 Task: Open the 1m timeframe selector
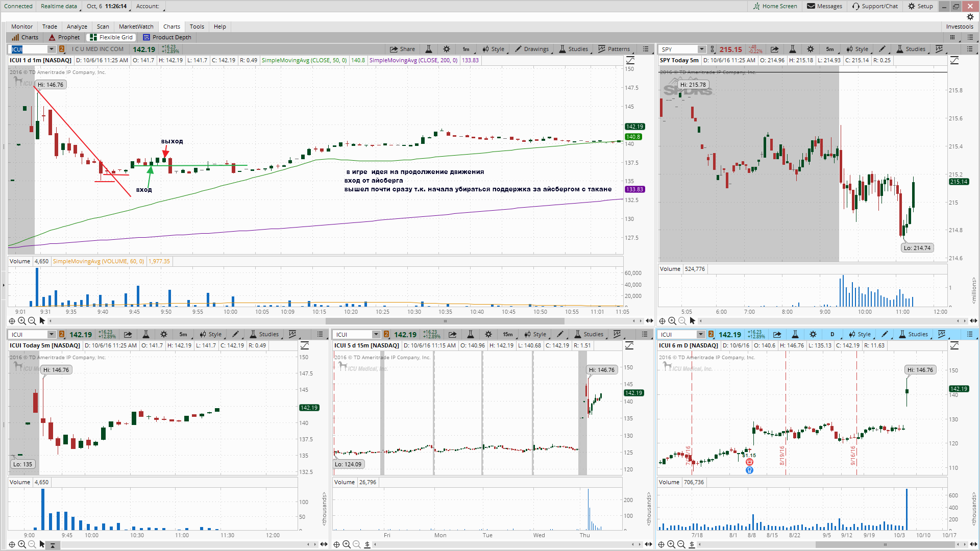pos(466,49)
